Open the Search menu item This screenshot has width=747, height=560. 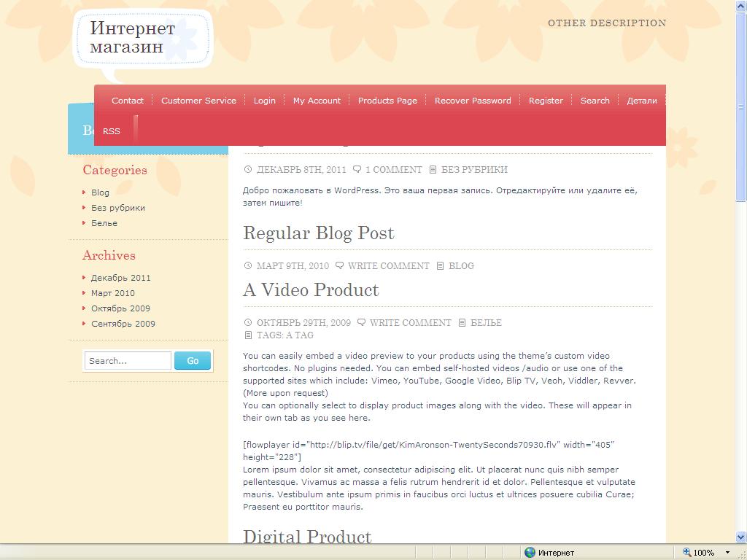[x=595, y=101]
